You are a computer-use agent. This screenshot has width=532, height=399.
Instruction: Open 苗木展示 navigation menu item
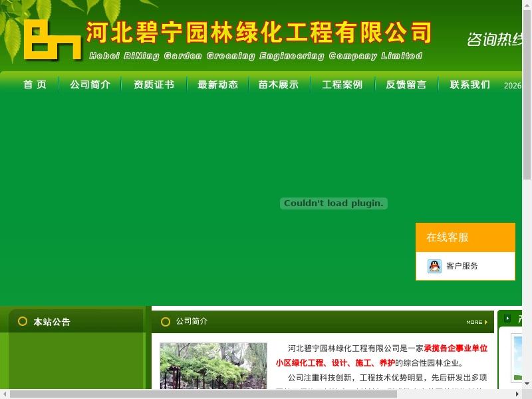click(x=279, y=84)
